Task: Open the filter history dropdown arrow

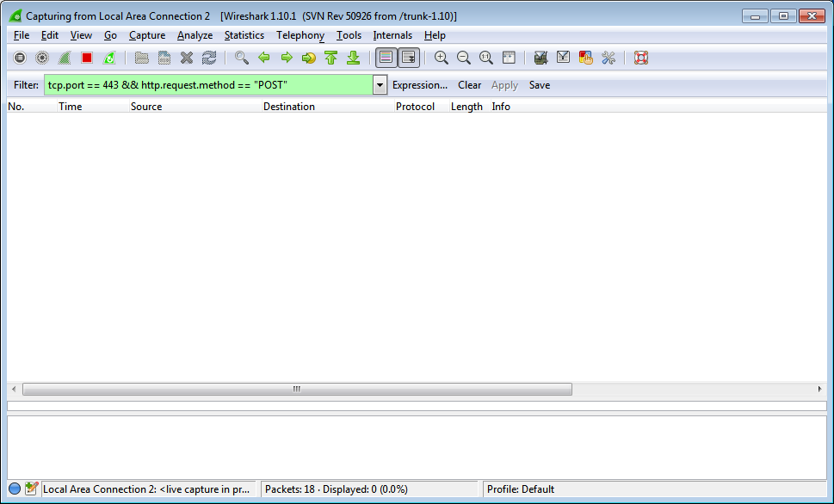Action: pyautogui.click(x=380, y=85)
